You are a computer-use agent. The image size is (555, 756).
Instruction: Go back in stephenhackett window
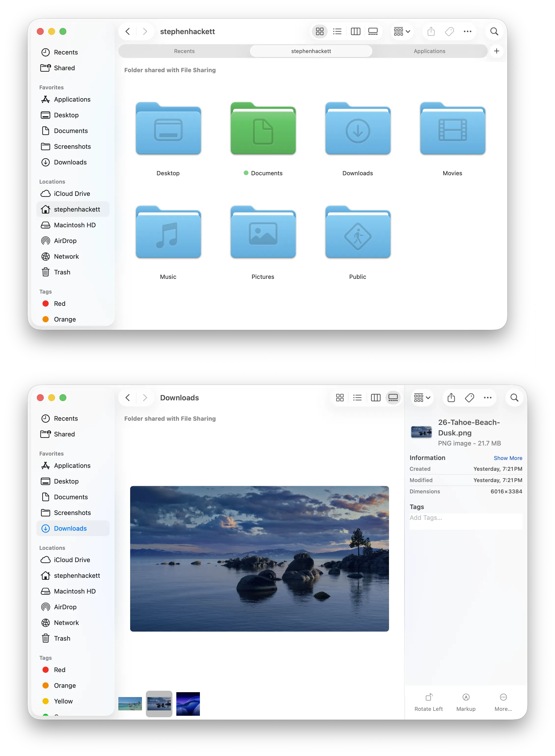128,32
